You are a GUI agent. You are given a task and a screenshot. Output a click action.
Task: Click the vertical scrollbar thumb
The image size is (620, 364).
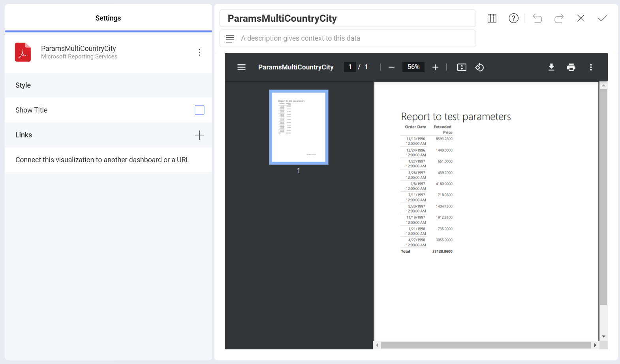pos(603,197)
